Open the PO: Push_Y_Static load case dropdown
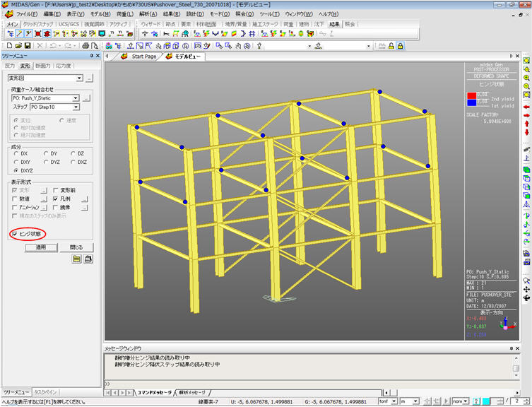532x407 pixels. (x=76, y=98)
